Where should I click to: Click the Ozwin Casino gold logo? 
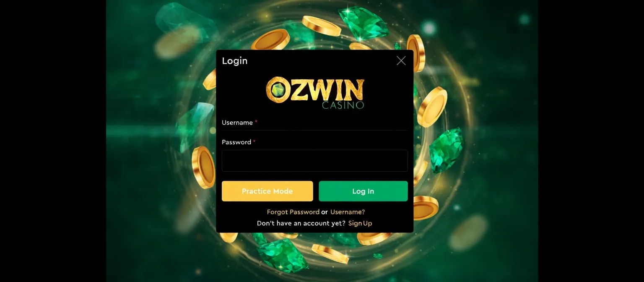coord(315,93)
